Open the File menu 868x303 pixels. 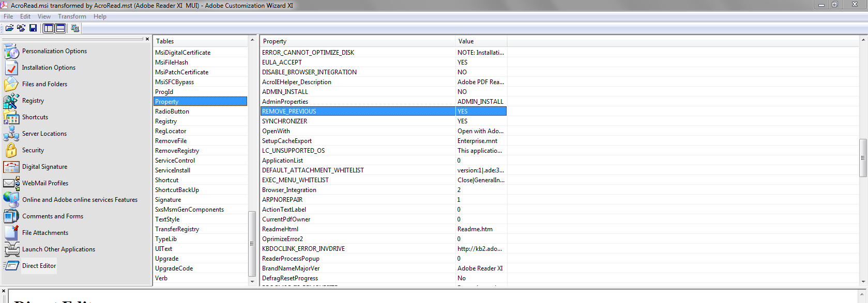8,17
